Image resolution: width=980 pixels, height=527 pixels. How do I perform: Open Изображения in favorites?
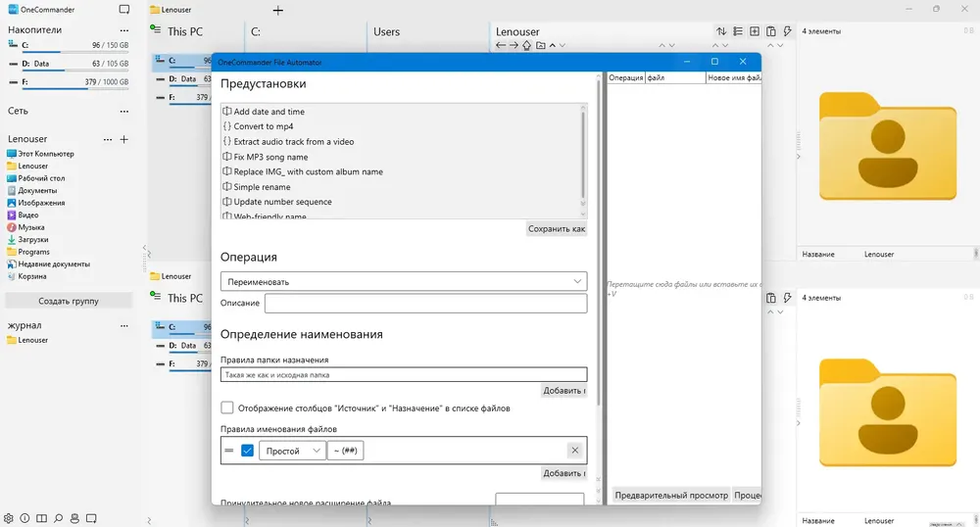[x=35, y=203]
